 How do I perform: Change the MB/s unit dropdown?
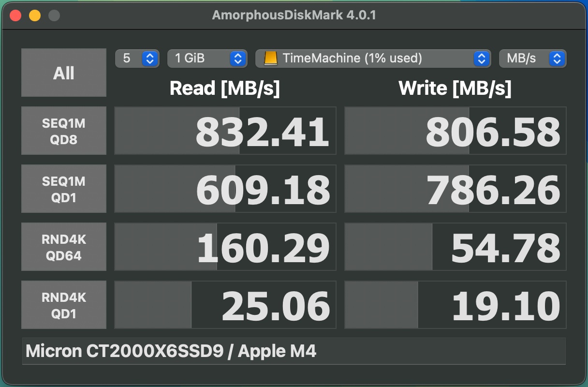[x=532, y=59]
